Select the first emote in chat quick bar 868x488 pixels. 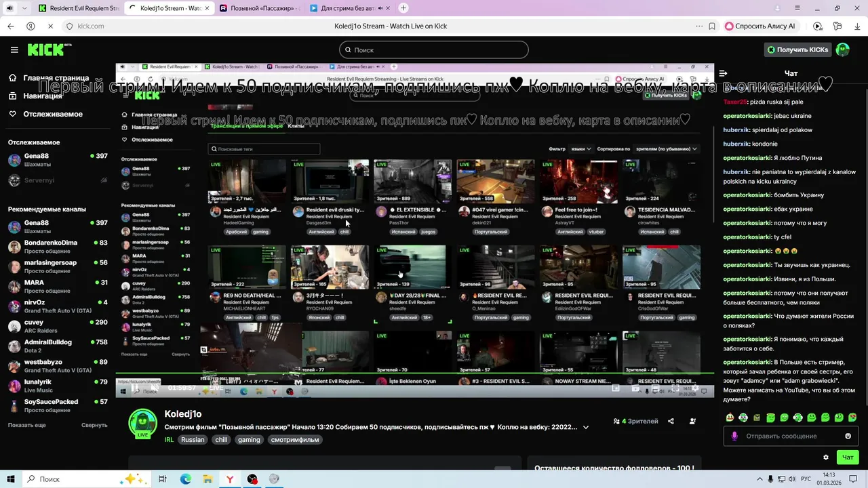(x=730, y=418)
